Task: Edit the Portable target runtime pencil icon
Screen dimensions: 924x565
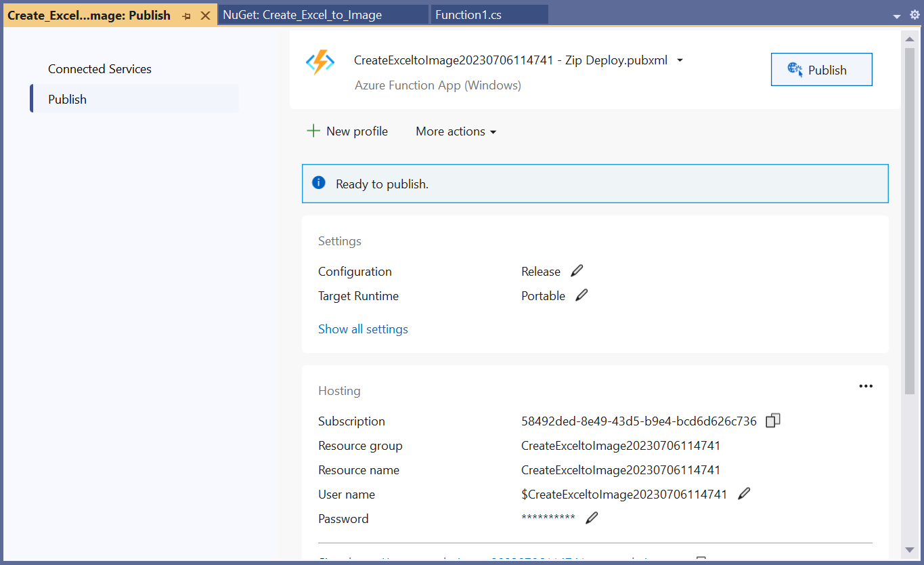Action: (581, 295)
